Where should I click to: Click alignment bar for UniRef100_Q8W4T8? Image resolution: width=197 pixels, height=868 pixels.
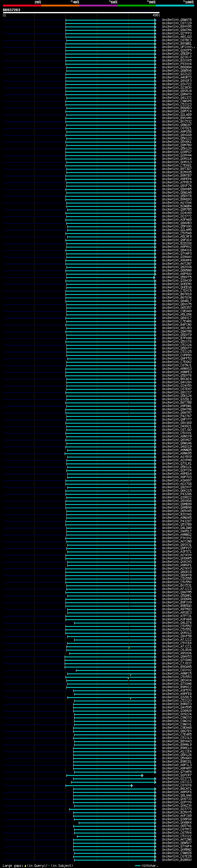111,20
